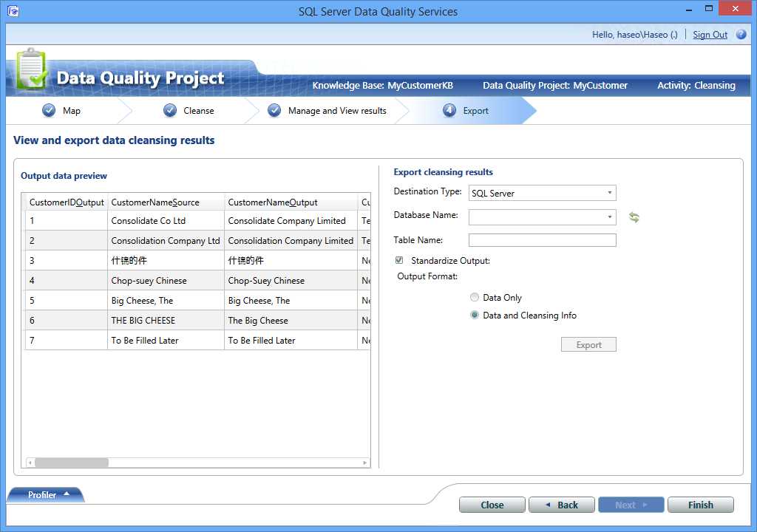The height and width of the screenshot is (532, 757).
Task: Click 'Hello, haseo\Haseo' user text
Action: (635, 35)
